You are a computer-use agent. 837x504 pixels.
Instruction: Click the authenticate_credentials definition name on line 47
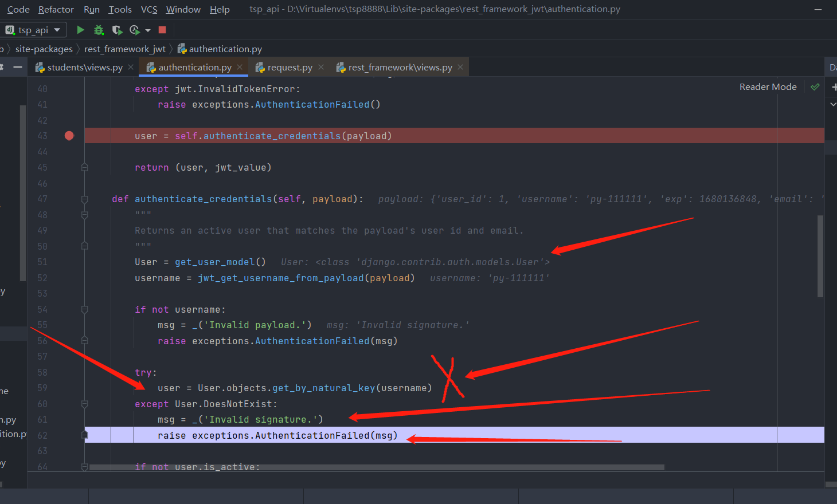pos(204,199)
